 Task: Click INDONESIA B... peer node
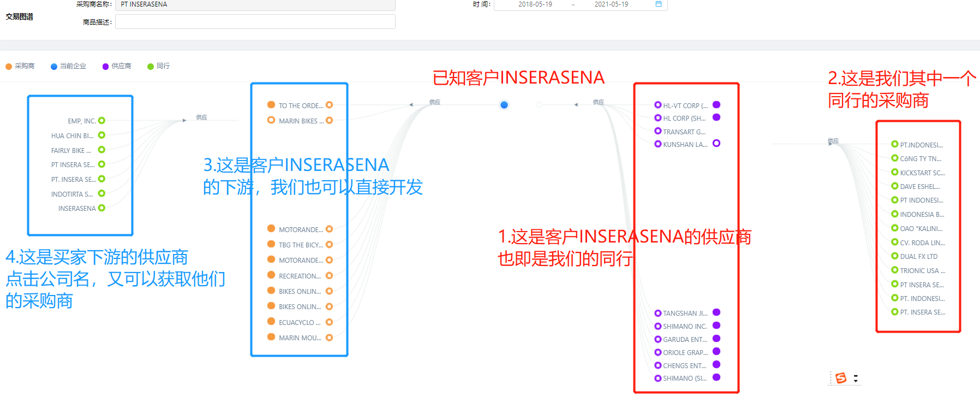[x=895, y=214]
